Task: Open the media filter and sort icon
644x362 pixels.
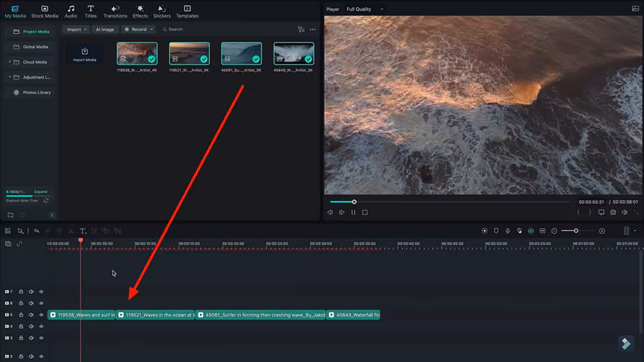Action: pyautogui.click(x=301, y=30)
